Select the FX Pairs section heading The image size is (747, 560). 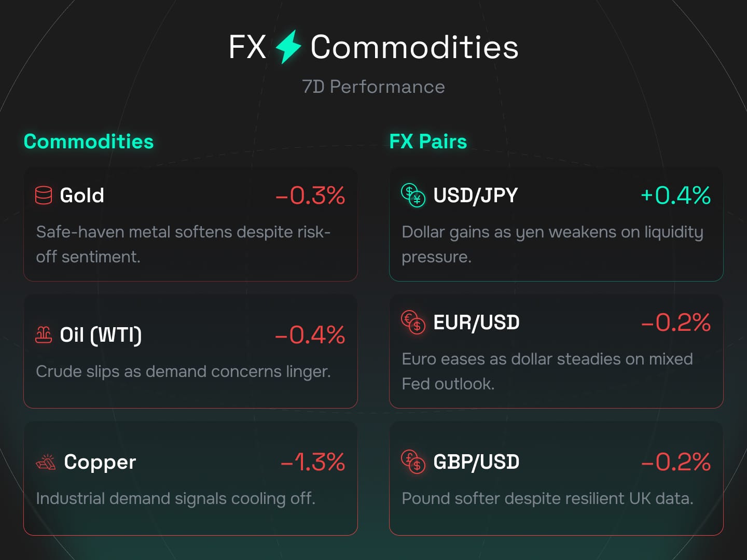click(x=428, y=142)
